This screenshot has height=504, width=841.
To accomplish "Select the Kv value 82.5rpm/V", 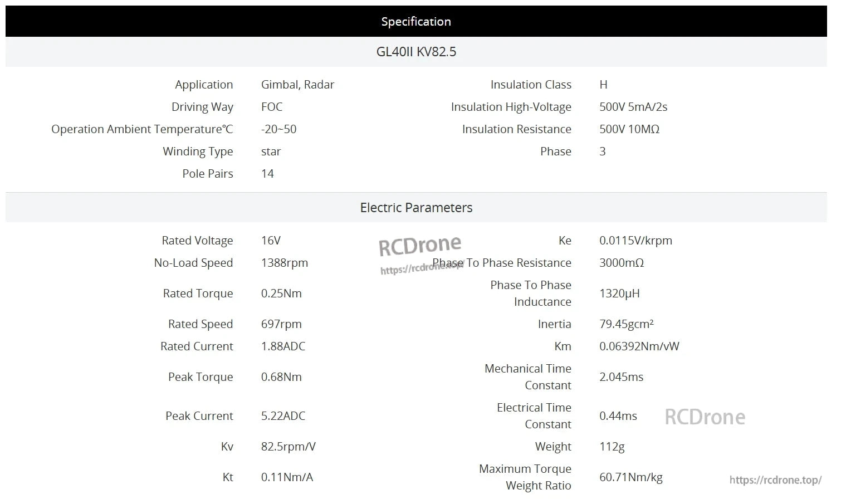I will [x=288, y=447].
